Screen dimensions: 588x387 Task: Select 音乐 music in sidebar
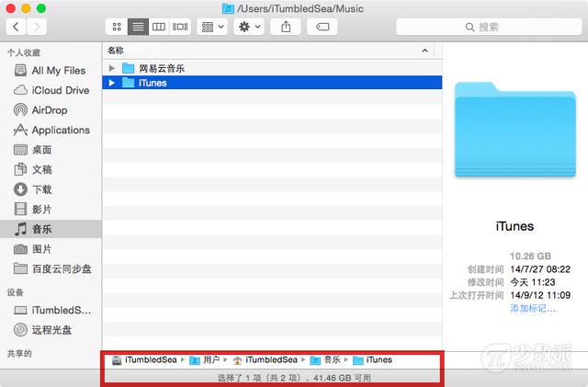click(x=51, y=229)
